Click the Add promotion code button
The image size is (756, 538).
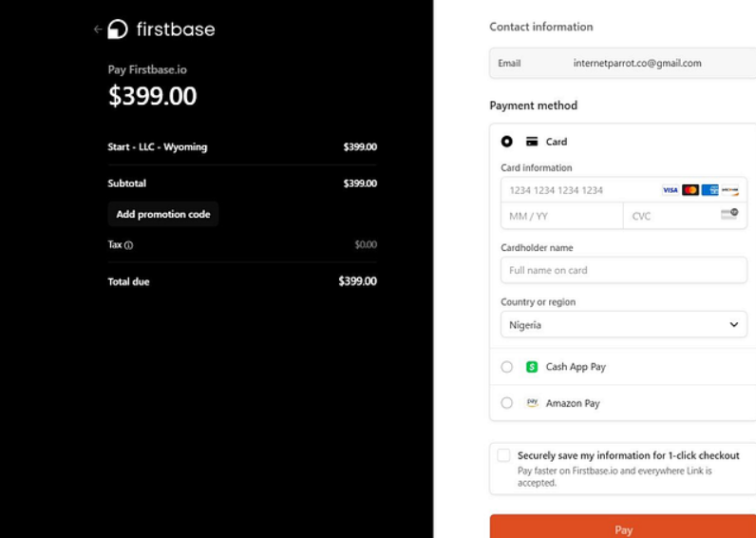(163, 214)
